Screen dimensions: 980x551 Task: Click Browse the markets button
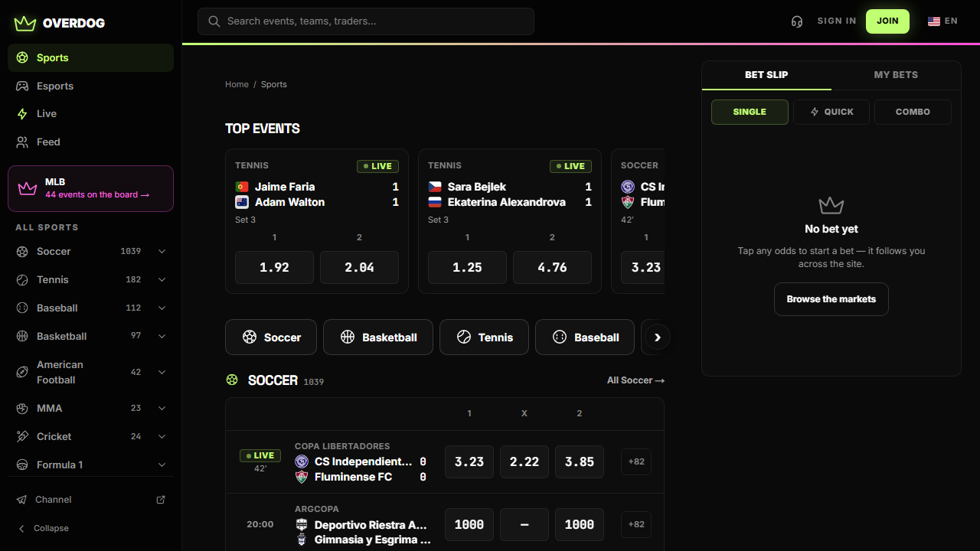click(x=831, y=299)
